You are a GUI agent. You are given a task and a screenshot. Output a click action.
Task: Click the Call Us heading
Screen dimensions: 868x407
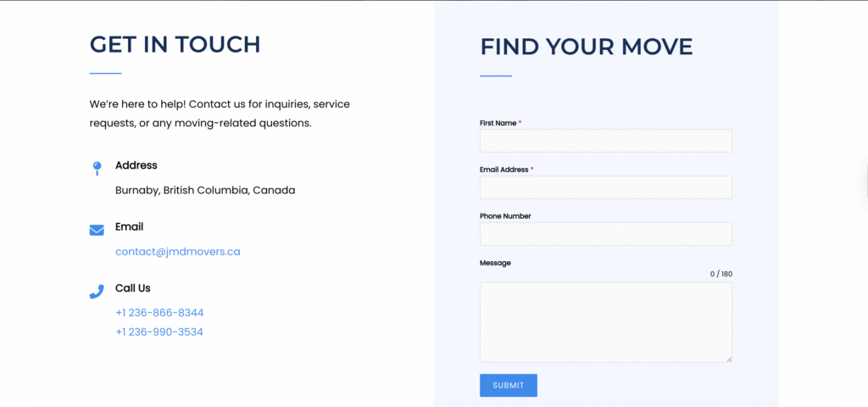point(133,288)
